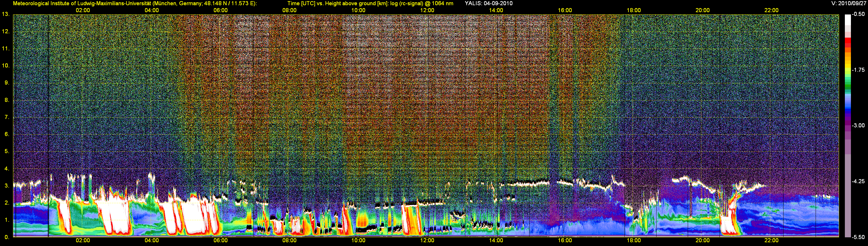The width and height of the screenshot is (868, 246).
Task: Click the 13. km height axis label
Action: tap(5, 14)
